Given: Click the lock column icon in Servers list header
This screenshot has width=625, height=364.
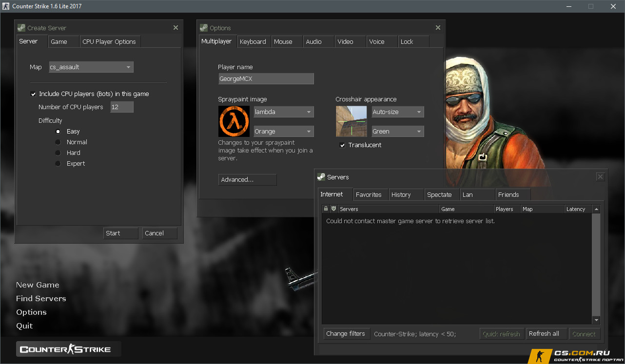Looking at the screenshot, I should click(x=326, y=209).
